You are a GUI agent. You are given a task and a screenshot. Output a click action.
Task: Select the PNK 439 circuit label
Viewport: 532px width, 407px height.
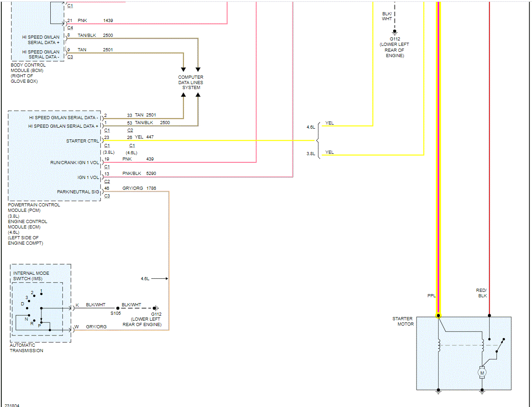(138, 159)
